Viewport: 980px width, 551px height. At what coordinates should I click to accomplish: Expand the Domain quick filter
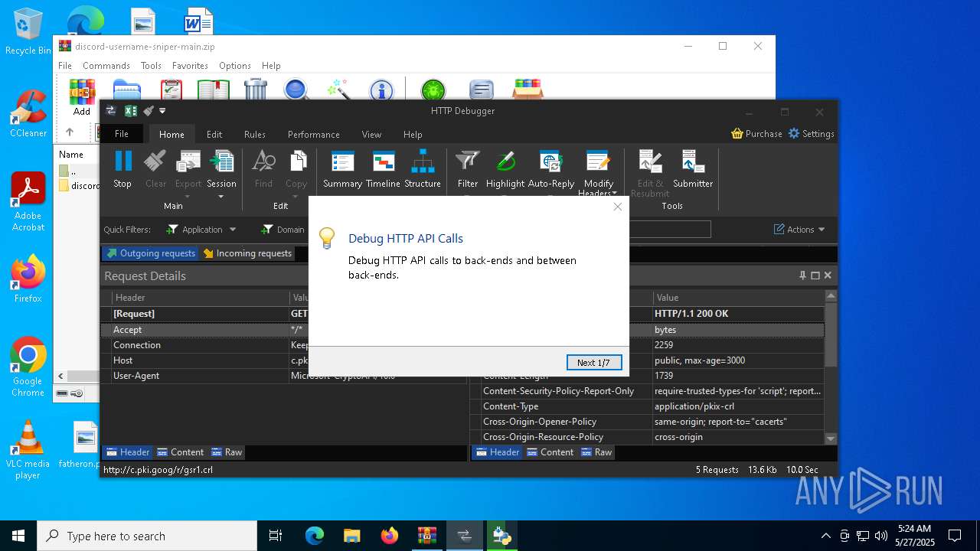[283, 230]
